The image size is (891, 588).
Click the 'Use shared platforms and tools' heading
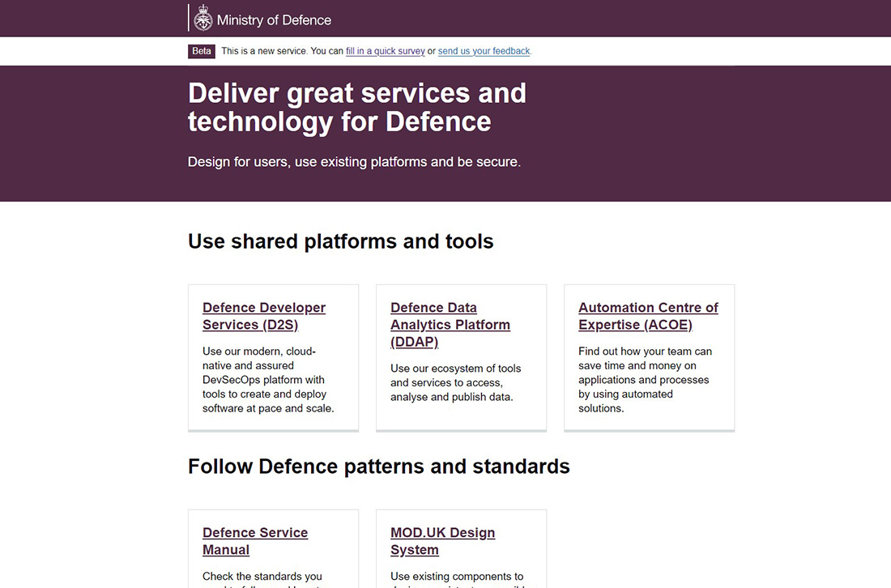click(x=340, y=241)
